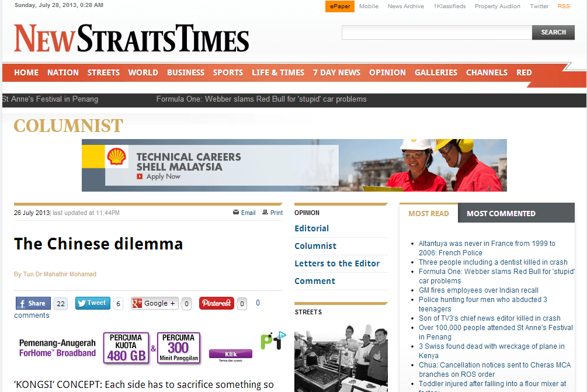The height and width of the screenshot is (392, 587).
Task: Open Property Auction link
Action: pos(498,6)
